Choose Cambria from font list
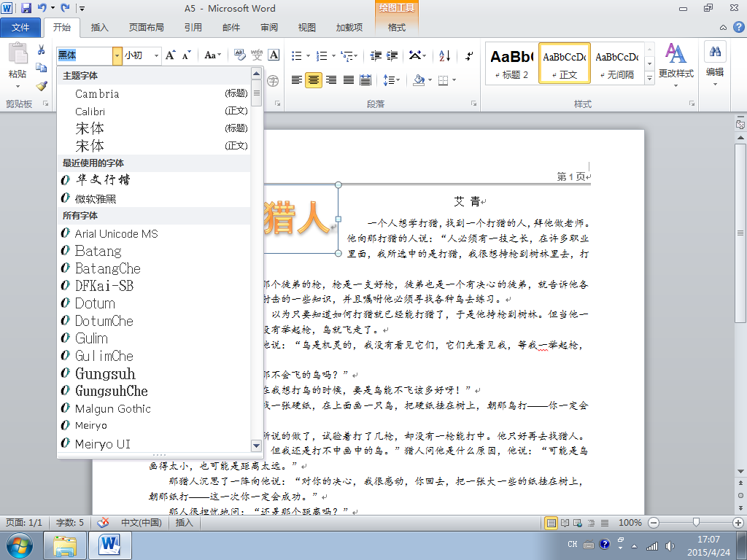Screen dimensions: 747x560 tap(154, 93)
